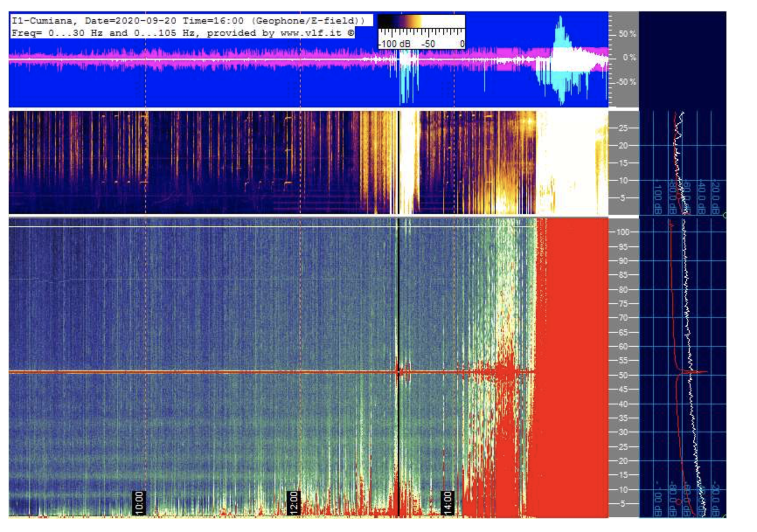This screenshot has height=532, width=757.
Task: Click the 100 Hz tick on the lower axis
Action: click(622, 232)
